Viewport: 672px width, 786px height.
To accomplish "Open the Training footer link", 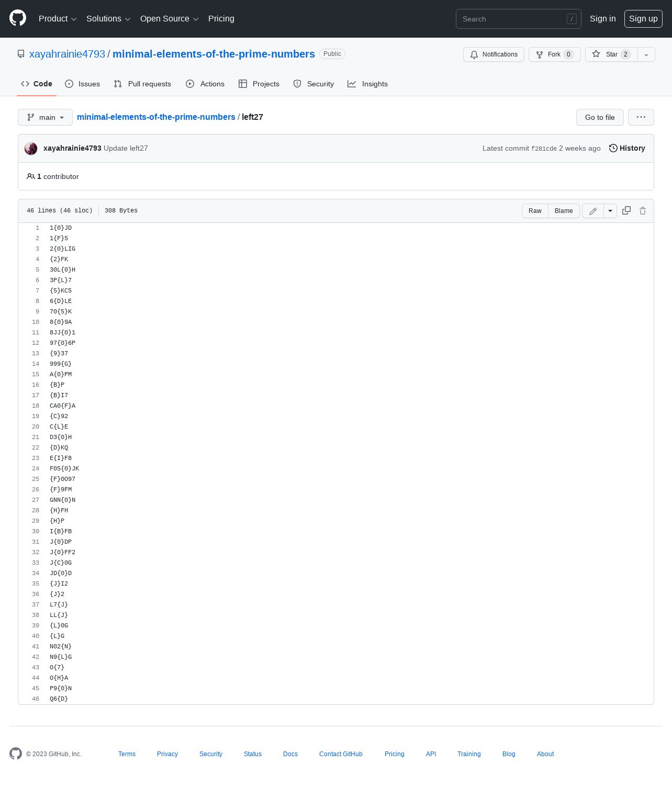I will (469, 754).
